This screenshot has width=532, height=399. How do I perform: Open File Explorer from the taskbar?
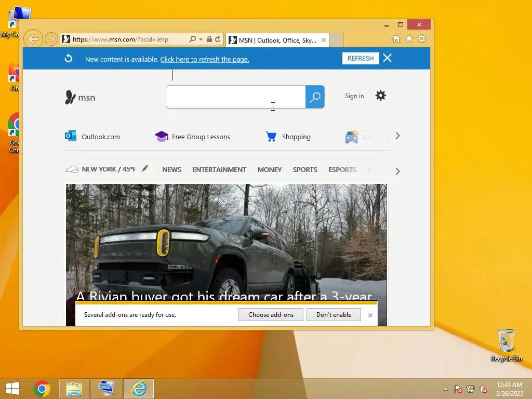[x=74, y=389]
